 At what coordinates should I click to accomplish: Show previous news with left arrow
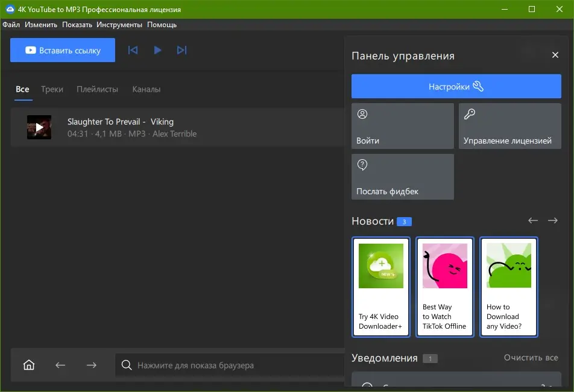[x=533, y=220]
